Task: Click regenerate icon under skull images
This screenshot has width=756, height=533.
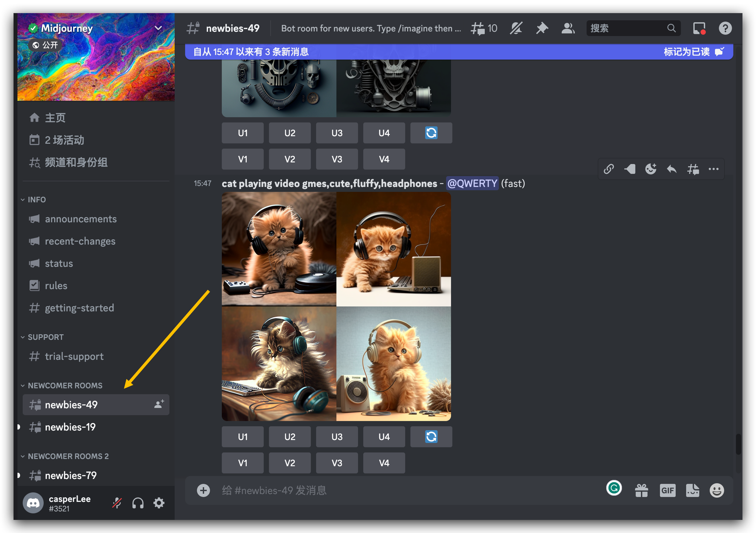Action: click(431, 133)
